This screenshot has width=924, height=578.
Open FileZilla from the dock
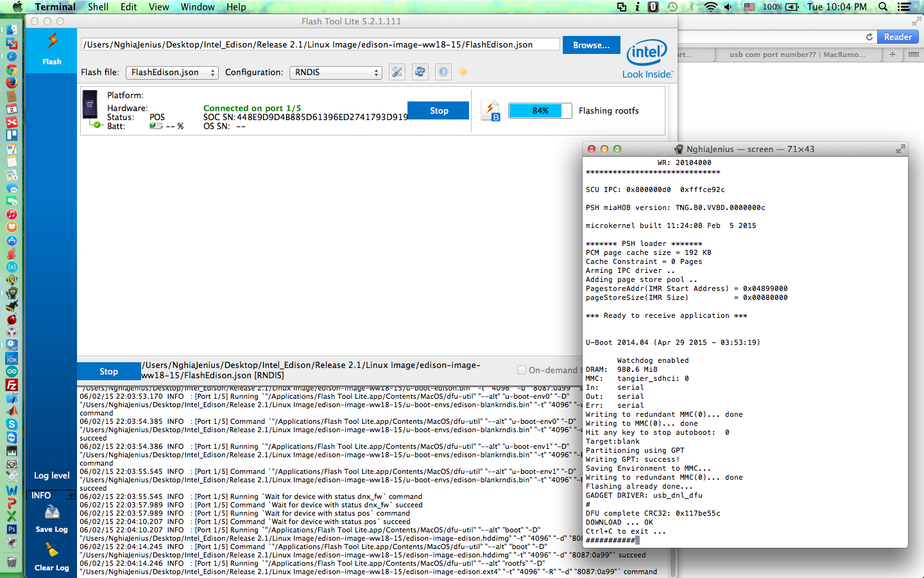point(12,385)
